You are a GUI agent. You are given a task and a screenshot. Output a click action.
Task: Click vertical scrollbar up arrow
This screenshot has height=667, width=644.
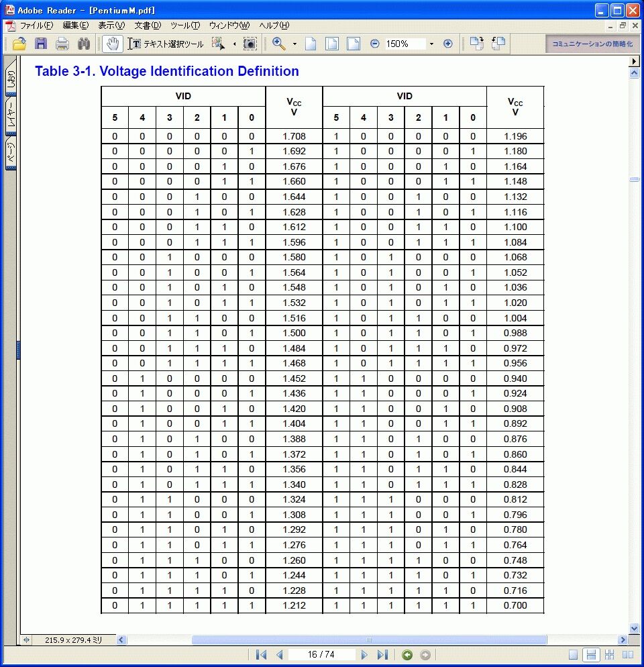[x=634, y=73]
